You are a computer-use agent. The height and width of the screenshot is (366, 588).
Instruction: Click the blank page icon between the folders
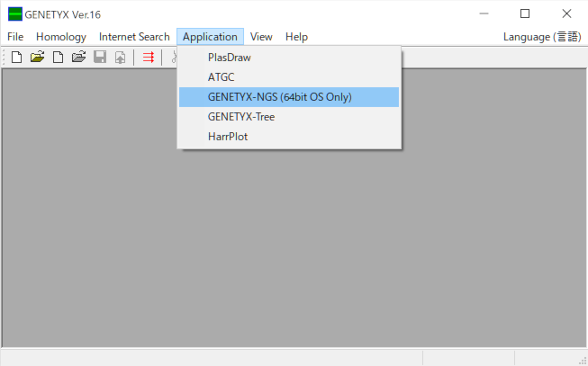pos(58,58)
